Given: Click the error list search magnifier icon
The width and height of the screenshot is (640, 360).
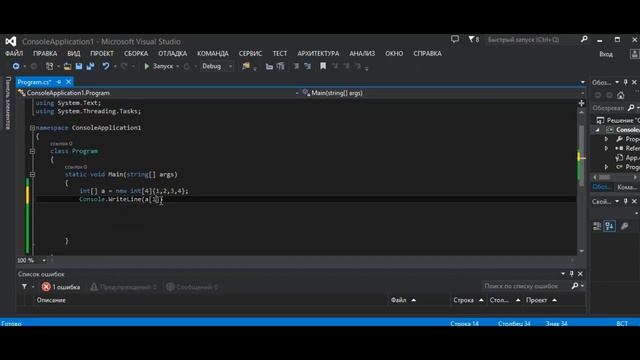Looking at the screenshot, I should (575, 286).
